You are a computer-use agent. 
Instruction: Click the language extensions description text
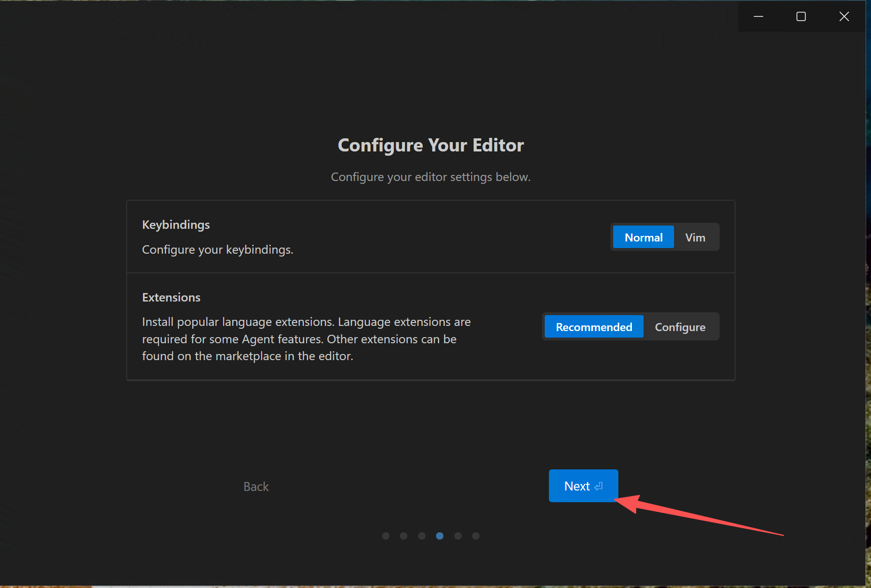click(x=306, y=339)
